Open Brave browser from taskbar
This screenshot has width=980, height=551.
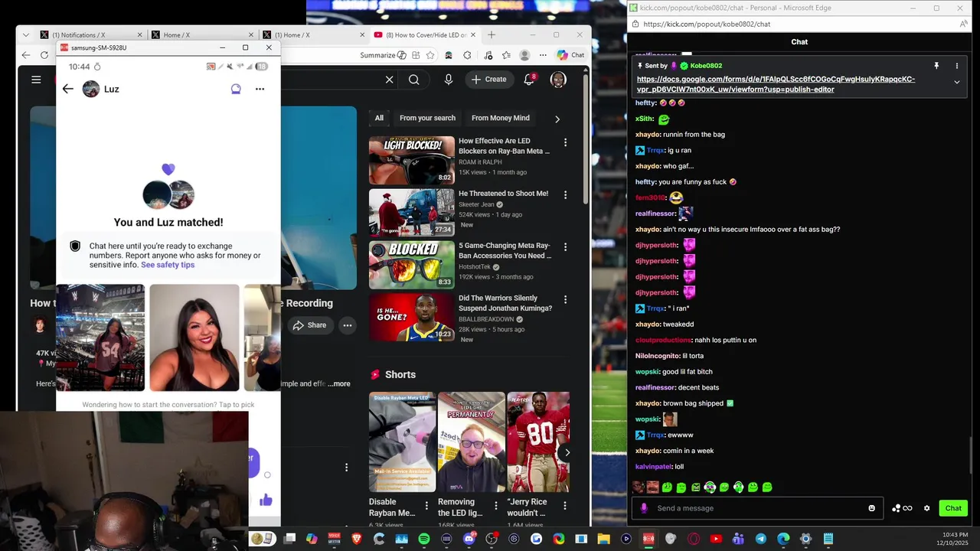[x=357, y=539]
